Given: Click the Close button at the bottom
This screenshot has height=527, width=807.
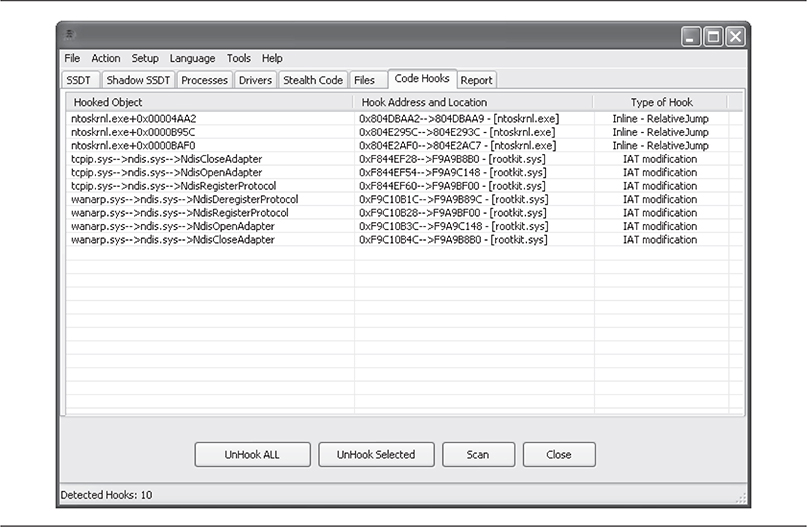Looking at the screenshot, I should tap(559, 455).
